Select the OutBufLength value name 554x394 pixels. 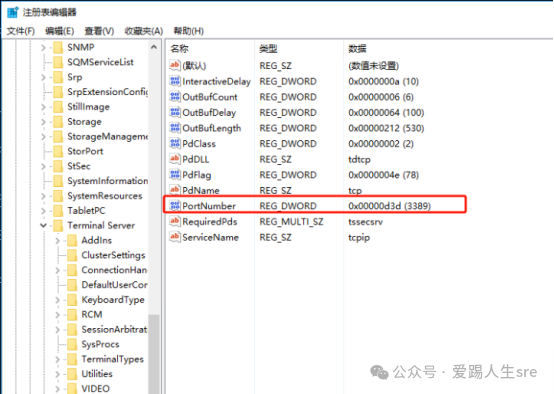(x=212, y=128)
